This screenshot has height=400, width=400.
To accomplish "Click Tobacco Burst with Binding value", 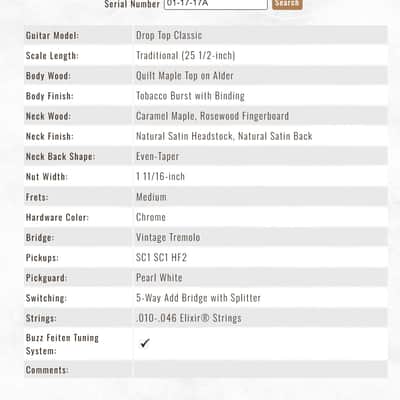I will [x=190, y=96].
